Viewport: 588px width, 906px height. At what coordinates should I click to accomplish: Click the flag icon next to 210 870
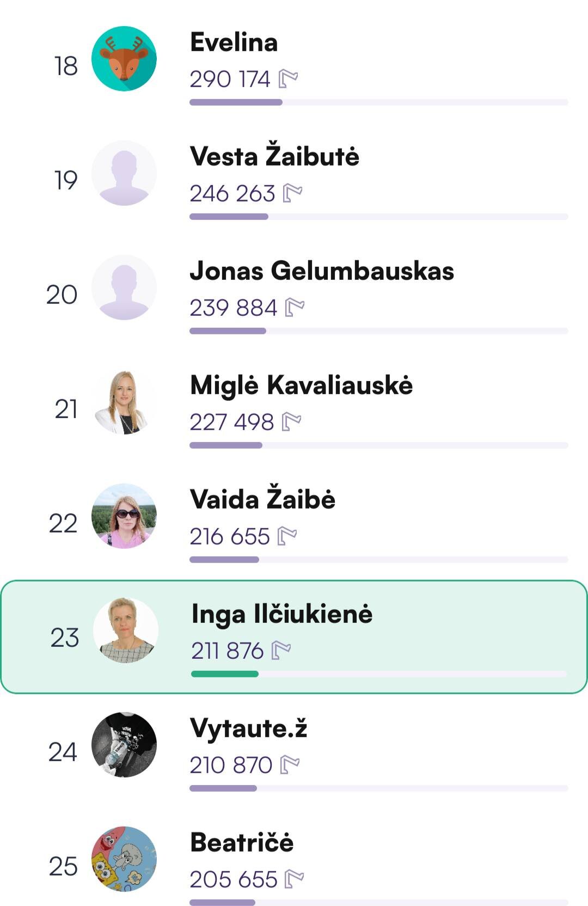point(290,765)
